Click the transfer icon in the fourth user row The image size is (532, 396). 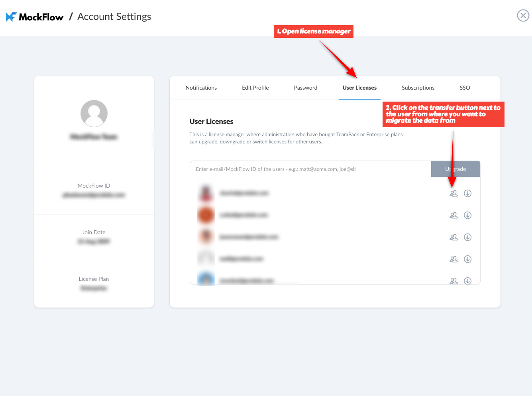pos(453,259)
